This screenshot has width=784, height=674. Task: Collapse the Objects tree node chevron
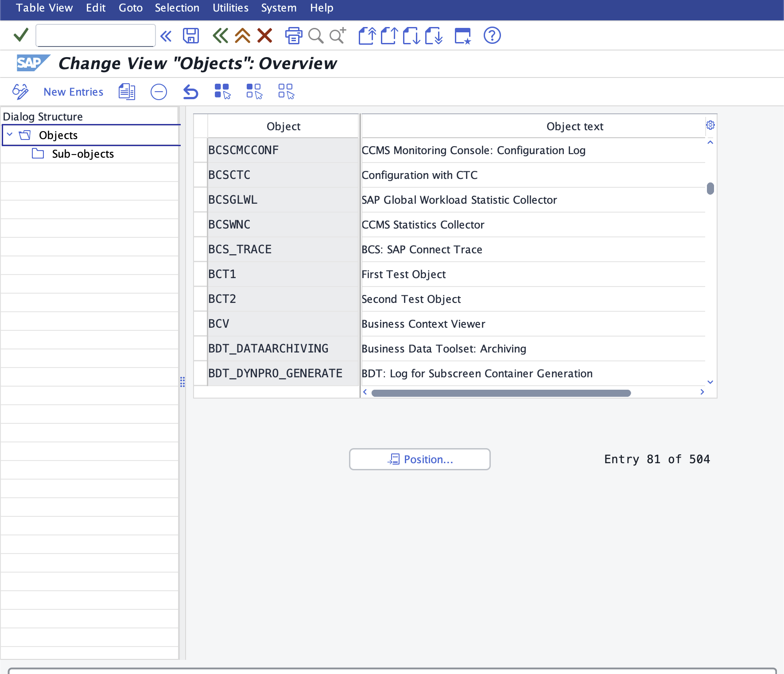coord(10,134)
